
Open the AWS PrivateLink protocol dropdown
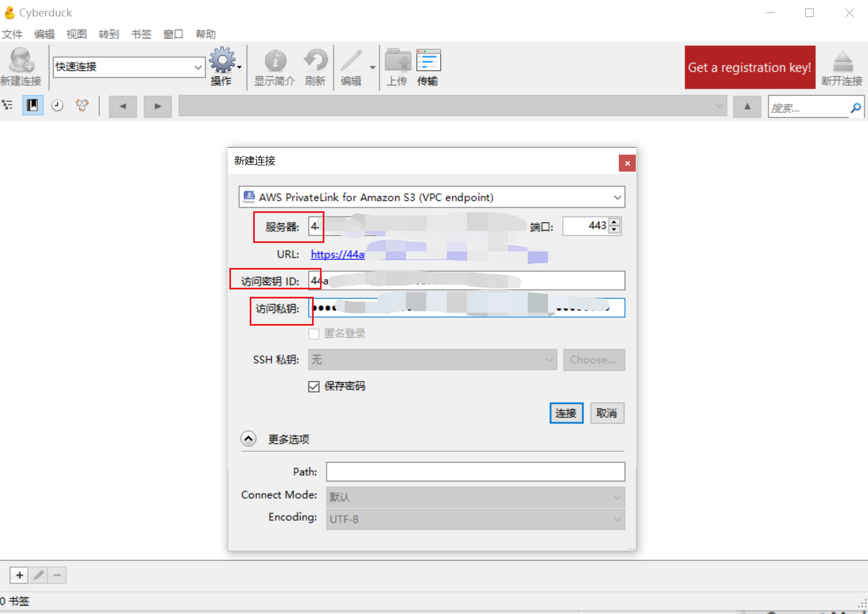click(x=432, y=197)
